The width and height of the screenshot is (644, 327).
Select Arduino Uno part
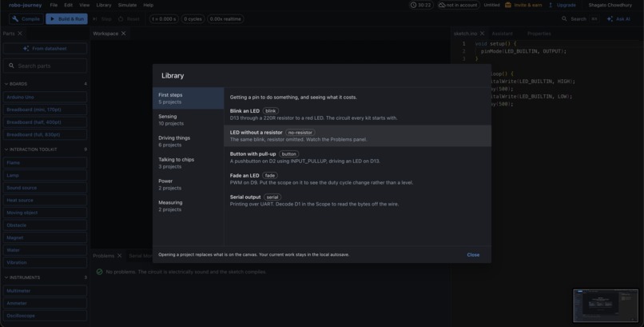[46, 97]
